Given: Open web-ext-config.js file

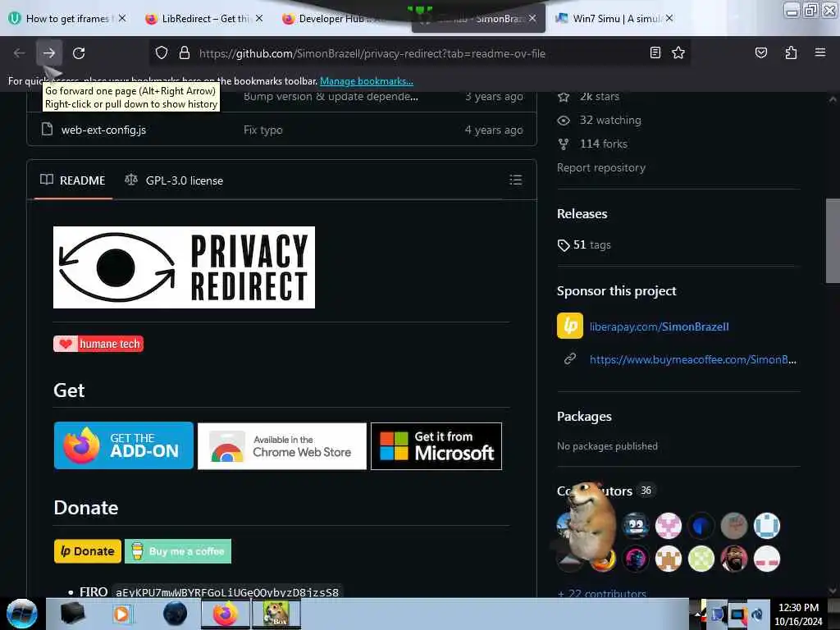Looking at the screenshot, I should click(x=103, y=130).
